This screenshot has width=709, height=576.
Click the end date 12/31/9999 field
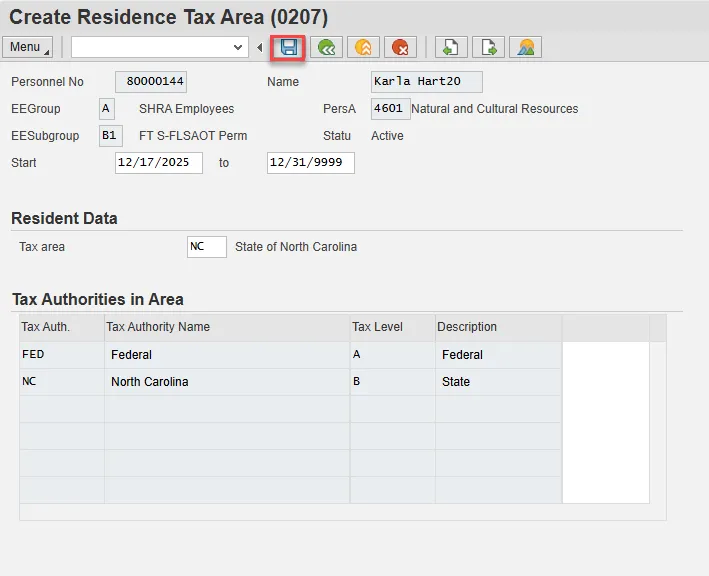(x=310, y=163)
